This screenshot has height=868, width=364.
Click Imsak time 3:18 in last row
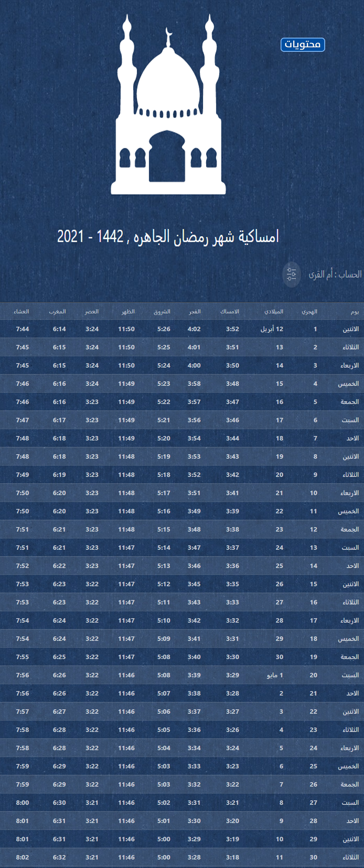(x=232, y=857)
